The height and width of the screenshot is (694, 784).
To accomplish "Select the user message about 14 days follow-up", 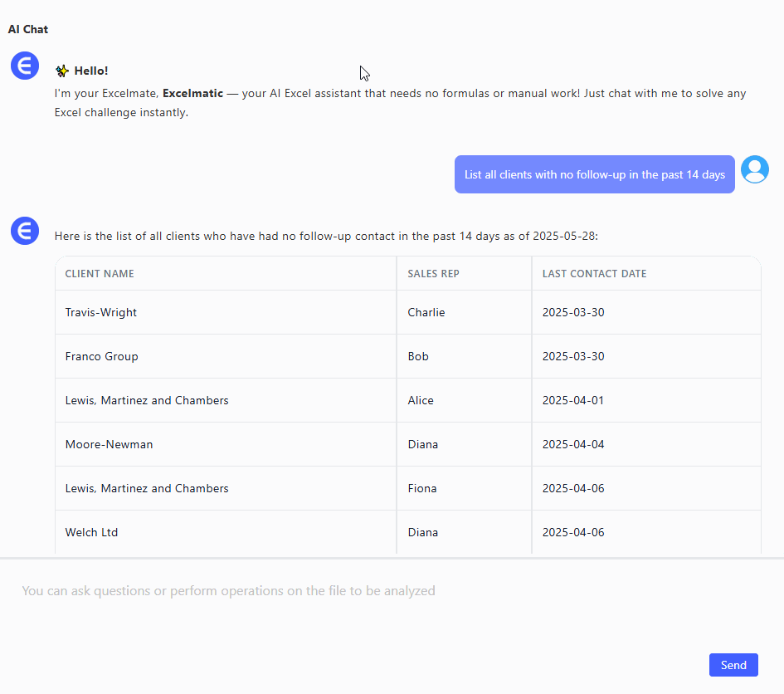I will click(x=594, y=174).
